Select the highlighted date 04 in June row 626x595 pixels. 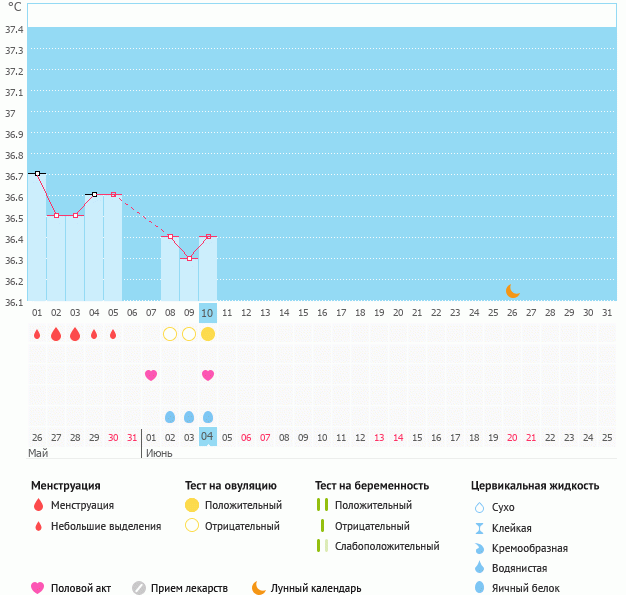coord(208,437)
